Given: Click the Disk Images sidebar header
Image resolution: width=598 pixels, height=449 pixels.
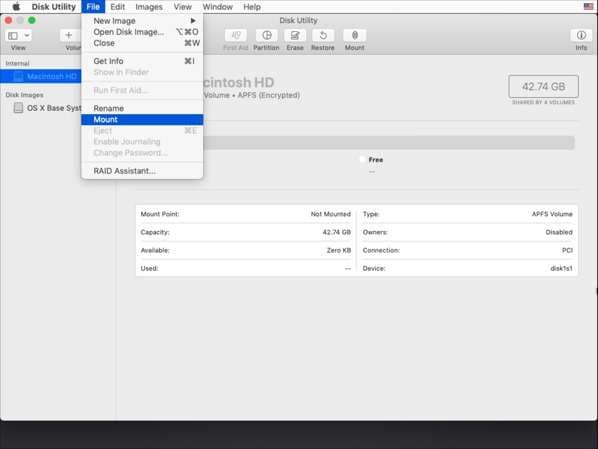Looking at the screenshot, I should [x=24, y=95].
